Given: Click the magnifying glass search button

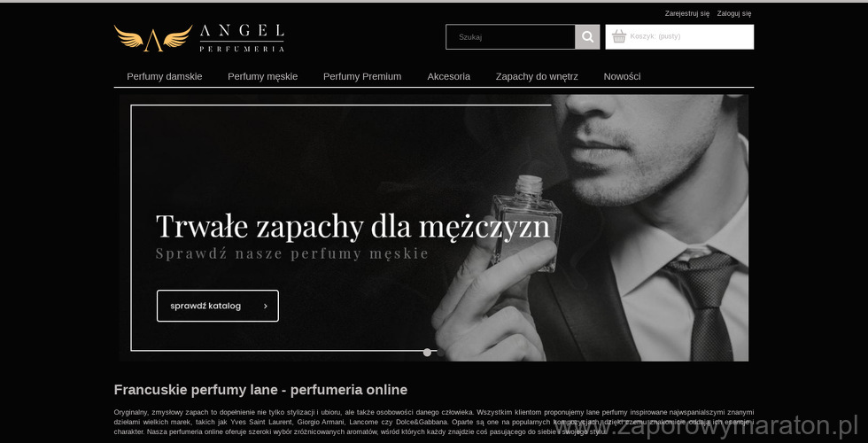Looking at the screenshot, I should (587, 37).
